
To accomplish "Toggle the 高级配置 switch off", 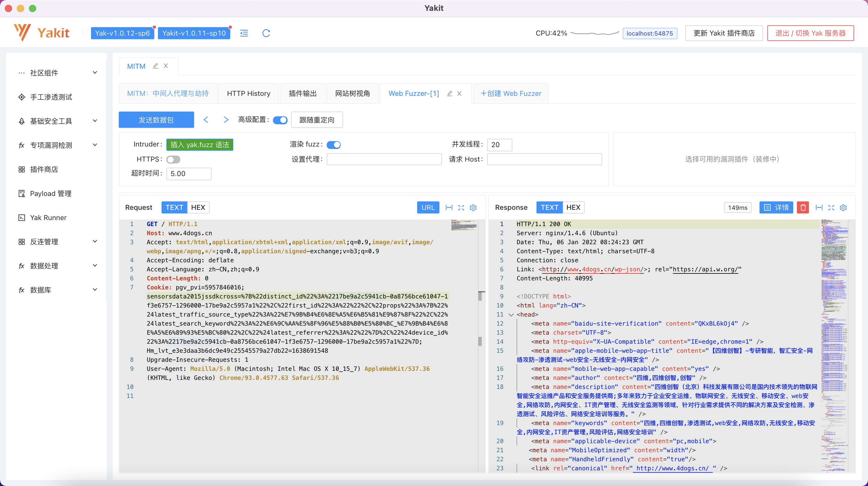I will click(x=280, y=120).
